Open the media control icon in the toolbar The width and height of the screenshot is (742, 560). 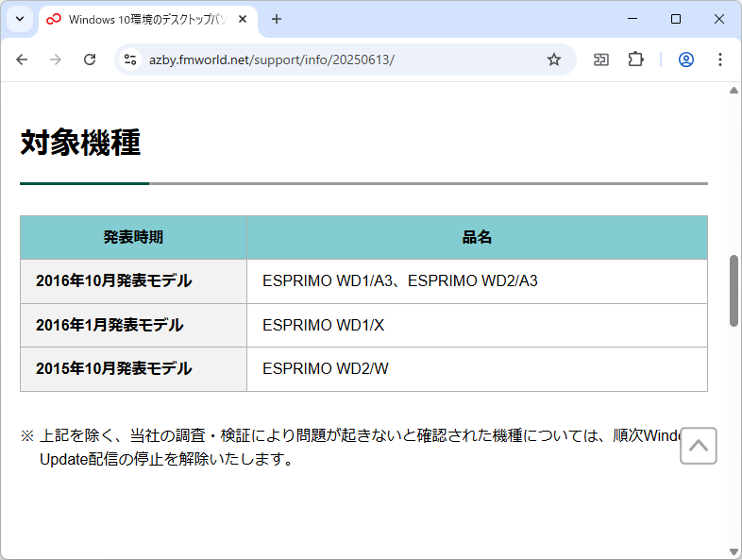[601, 59]
